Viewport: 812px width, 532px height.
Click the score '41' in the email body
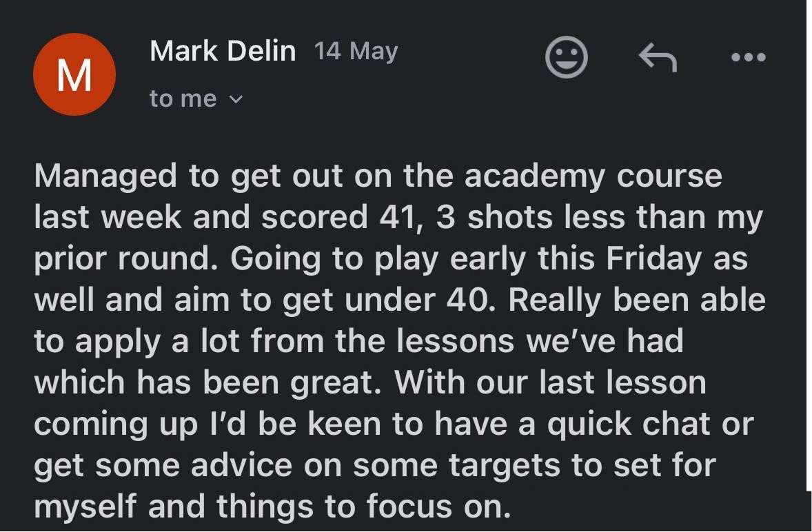coord(398,217)
